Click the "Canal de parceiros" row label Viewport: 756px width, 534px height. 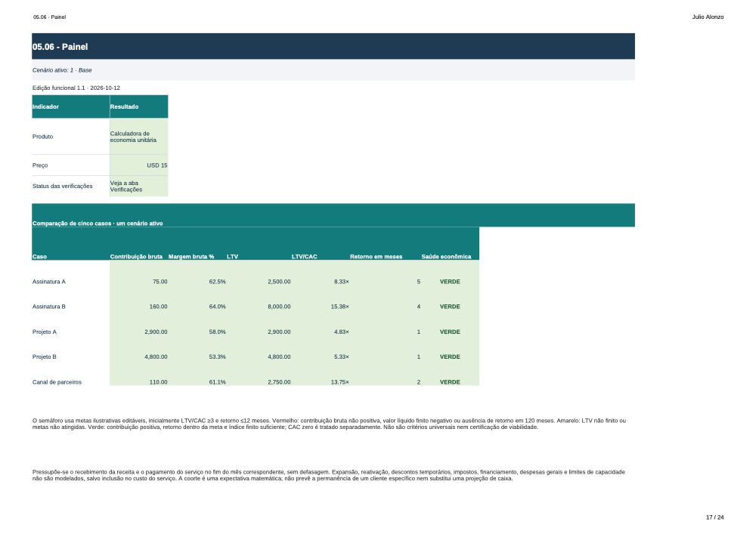coord(57,382)
